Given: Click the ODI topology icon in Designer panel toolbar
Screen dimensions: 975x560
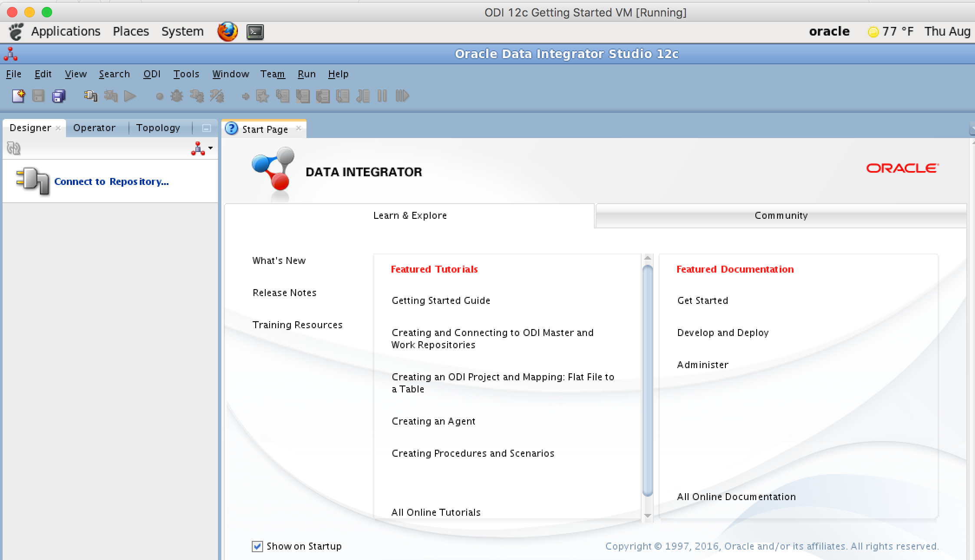Looking at the screenshot, I should (198, 148).
